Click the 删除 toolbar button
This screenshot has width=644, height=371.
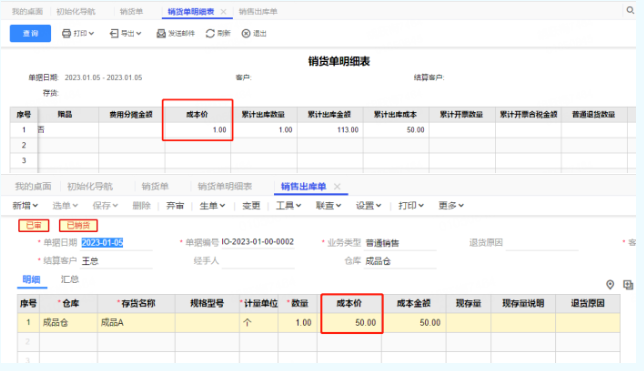pos(141,205)
